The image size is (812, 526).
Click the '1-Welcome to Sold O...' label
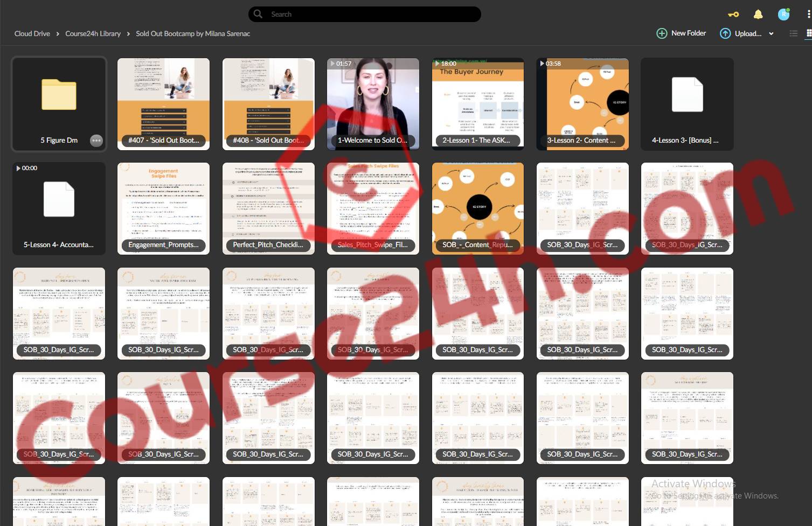click(x=372, y=141)
